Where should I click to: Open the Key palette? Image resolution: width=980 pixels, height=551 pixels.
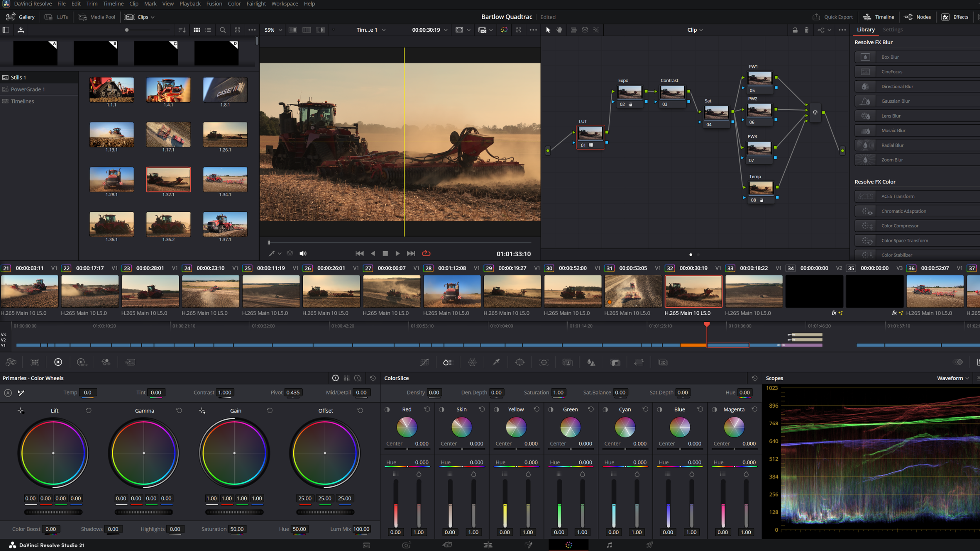point(615,362)
